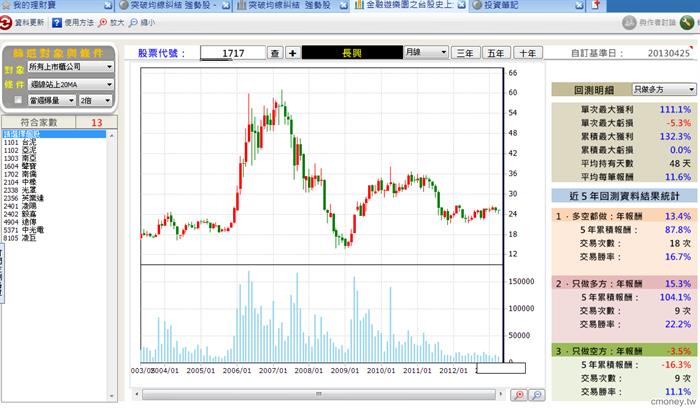This screenshot has height=408, width=700.
Task: Click the pinned page icon after the tabs
Action: (x=596, y=5)
